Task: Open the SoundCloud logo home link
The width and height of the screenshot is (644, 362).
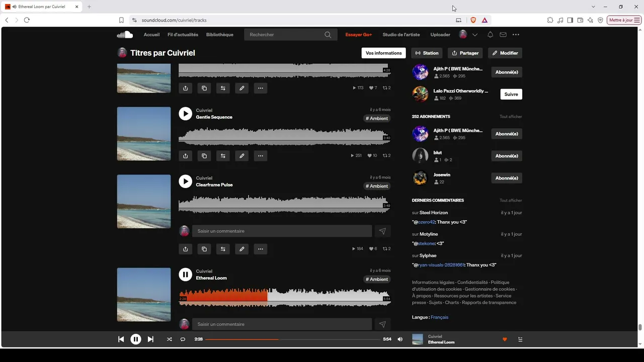Action: (x=125, y=35)
